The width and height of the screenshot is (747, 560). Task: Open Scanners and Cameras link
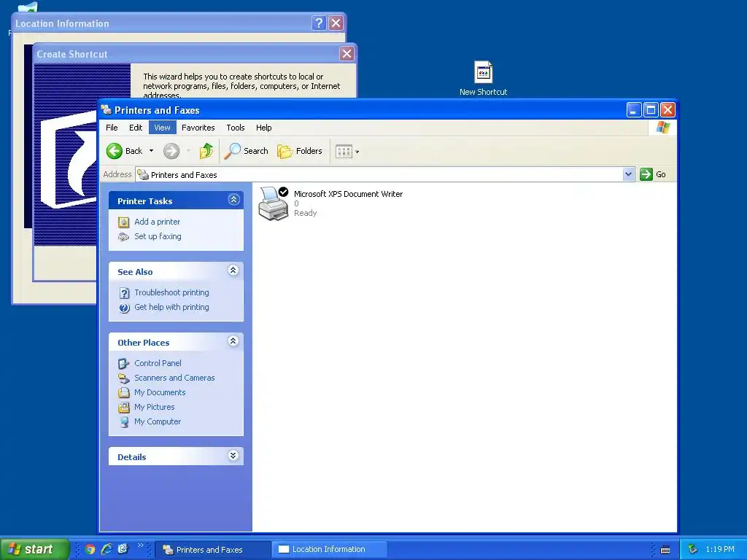point(174,378)
